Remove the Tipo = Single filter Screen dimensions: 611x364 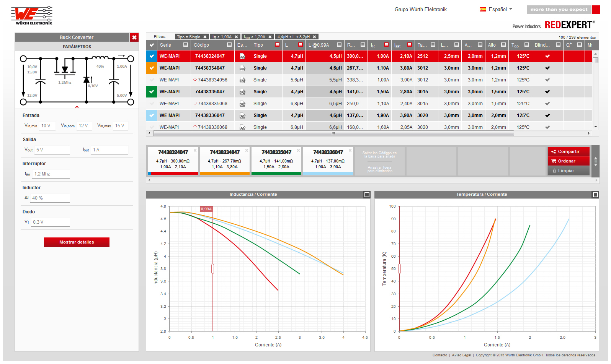coord(205,37)
